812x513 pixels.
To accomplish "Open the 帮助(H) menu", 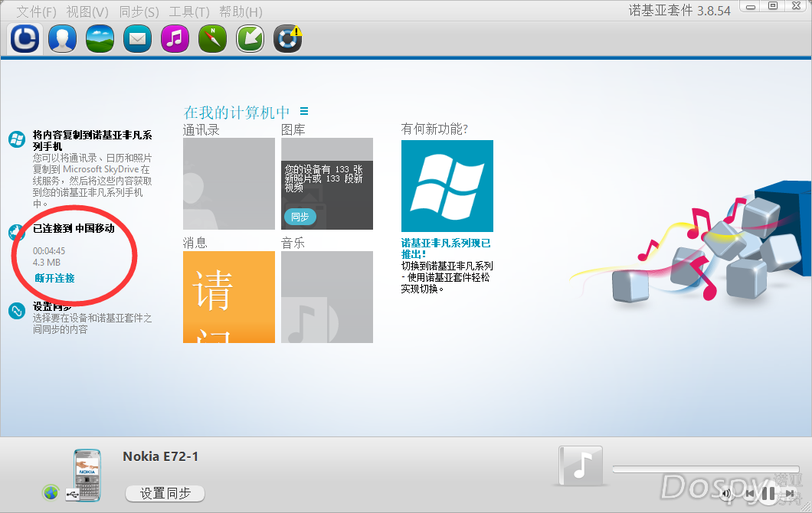I will (241, 11).
